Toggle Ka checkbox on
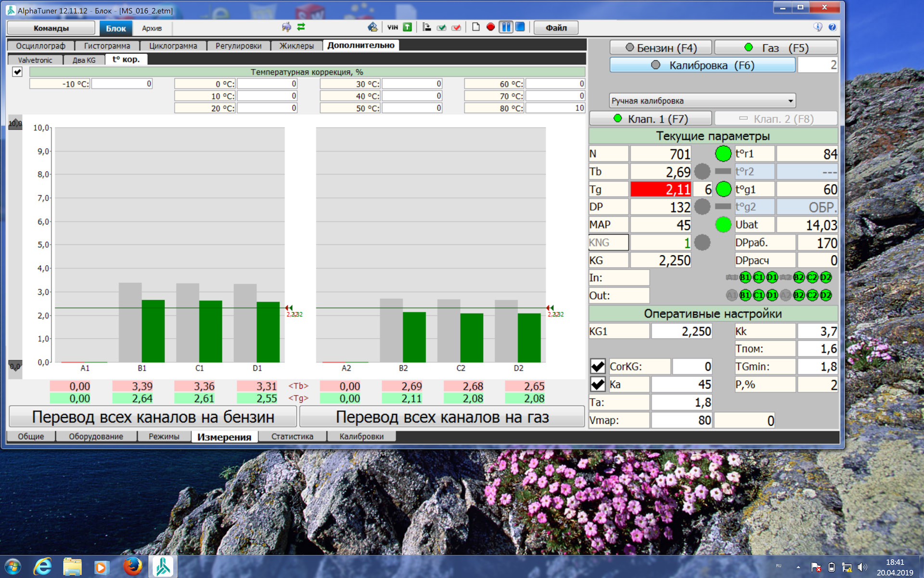924x578 pixels. (x=597, y=382)
